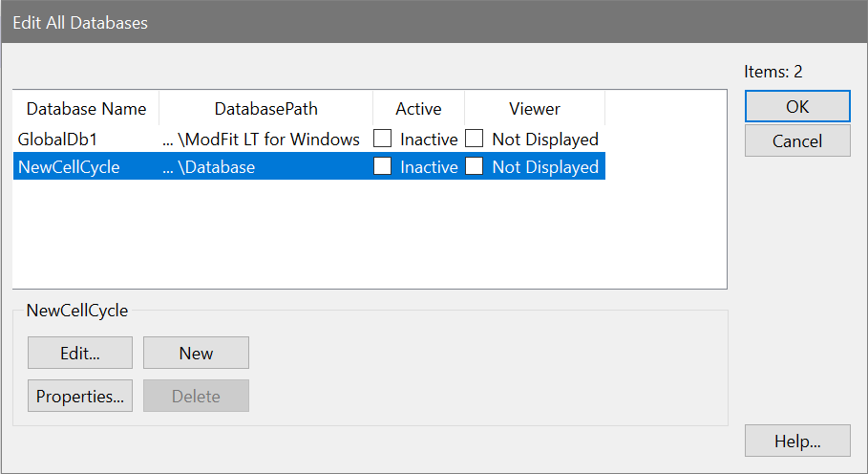This screenshot has height=474, width=868.
Task: Confirm the dialog with OK
Action: [x=797, y=106]
